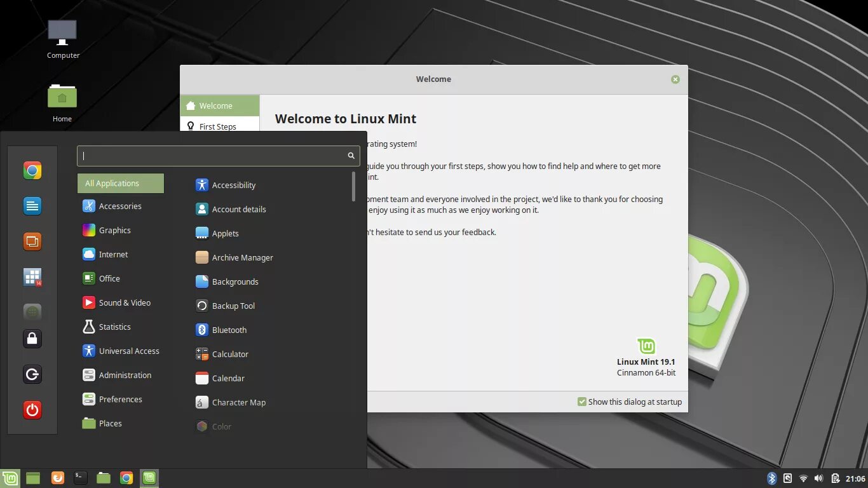Open Files manager from the panel
Viewport: 868px width, 488px height.
(x=104, y=478)
